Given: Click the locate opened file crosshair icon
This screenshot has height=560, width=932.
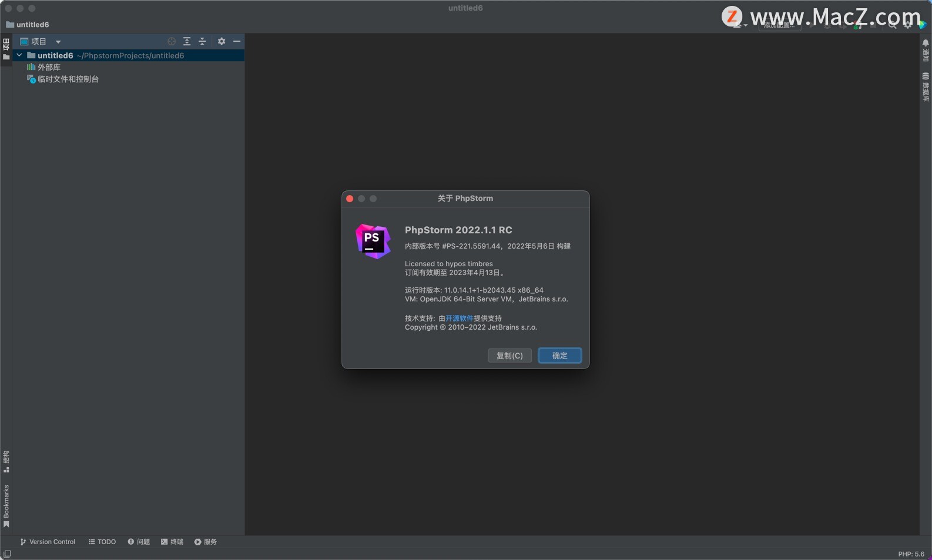Looking at the screenshot, I should [172, 41].
